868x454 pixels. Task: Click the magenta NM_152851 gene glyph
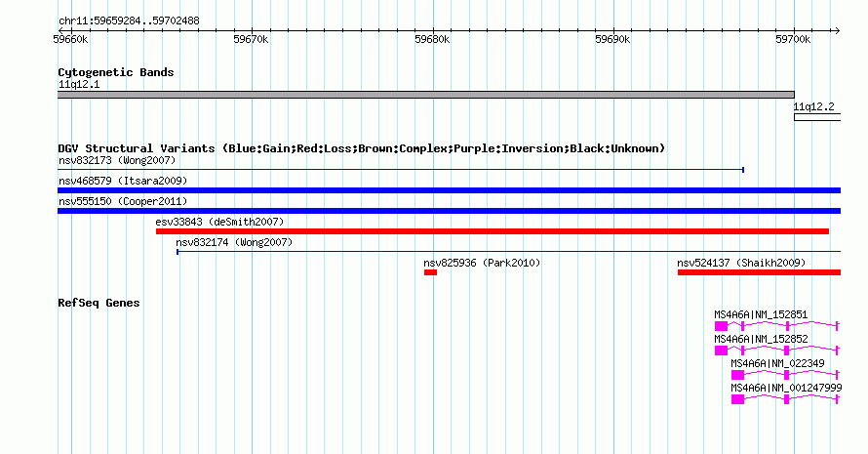click(776, 326)
